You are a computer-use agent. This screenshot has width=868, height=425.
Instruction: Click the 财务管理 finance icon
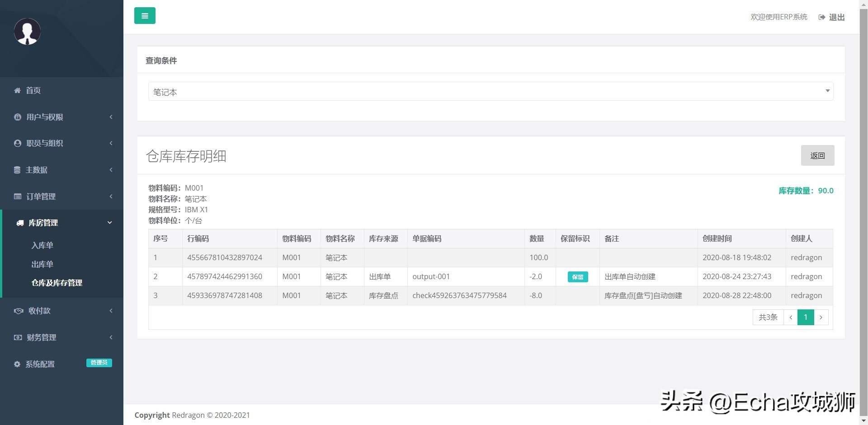[17, 337]
